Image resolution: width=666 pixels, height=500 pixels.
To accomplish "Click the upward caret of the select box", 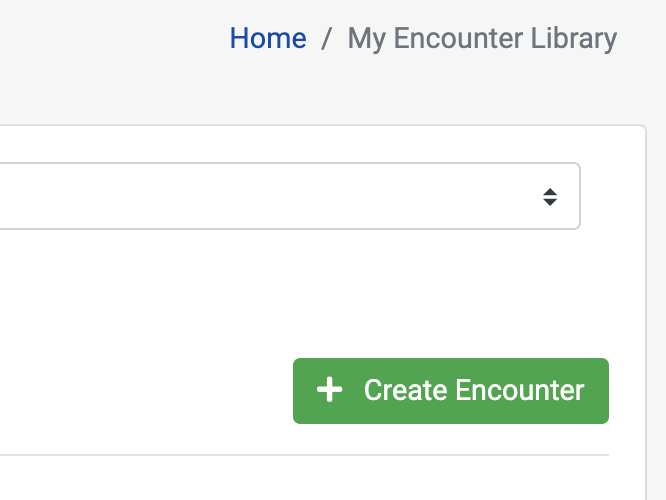I will (x=550, y=192).
